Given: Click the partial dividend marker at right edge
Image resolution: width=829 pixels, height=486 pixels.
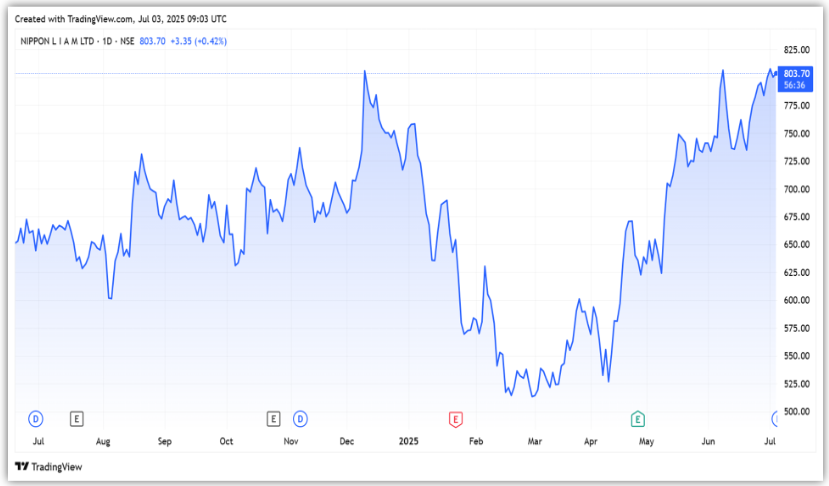Looking at the screenshot, I should coord(775,417).
